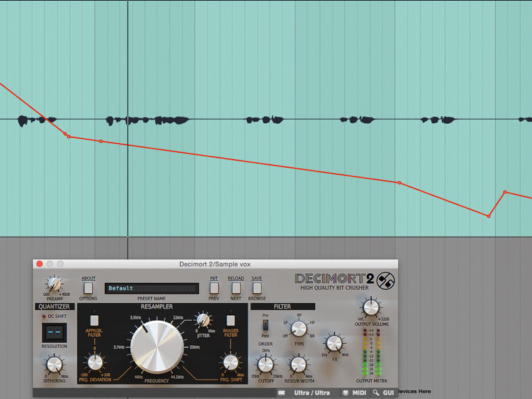Click the GUI size magnifier option
This screenshot has height=399, width=532.
[x=384, y=393]
